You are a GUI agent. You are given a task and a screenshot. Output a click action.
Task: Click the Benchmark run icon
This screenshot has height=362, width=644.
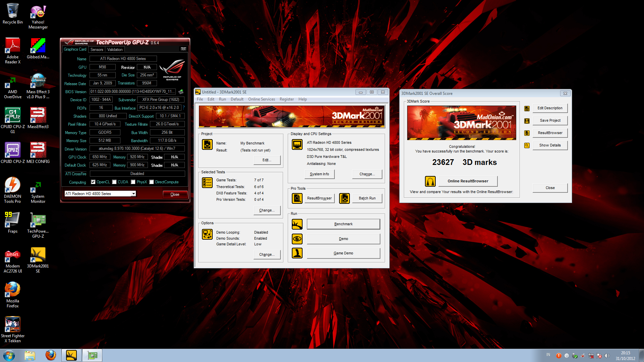[x=297, y=224]
